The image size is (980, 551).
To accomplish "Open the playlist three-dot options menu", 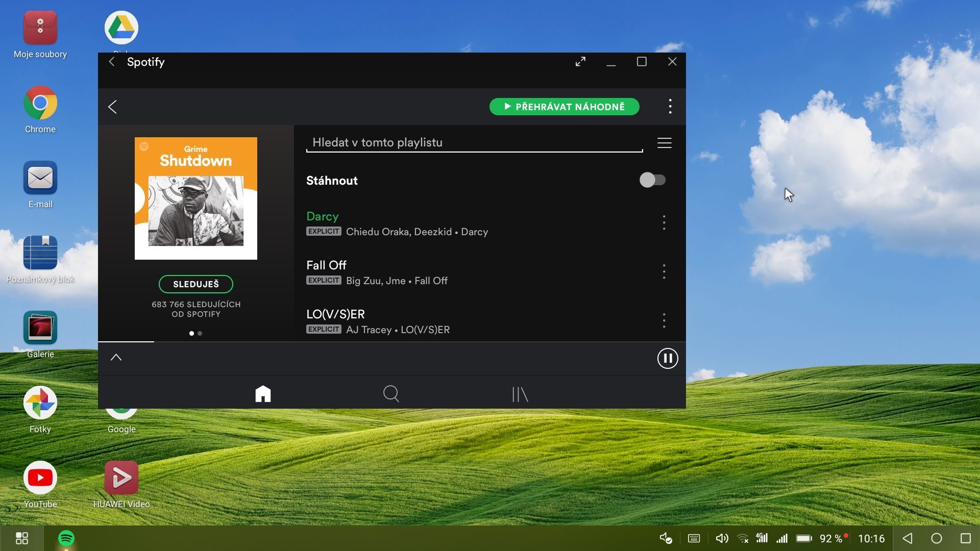I will pyautogui.click(x=670, y=107).
